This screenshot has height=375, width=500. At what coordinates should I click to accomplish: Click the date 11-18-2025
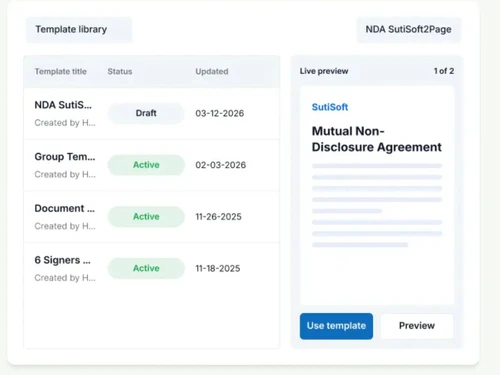pyautogui.click(x=218, y=268)
